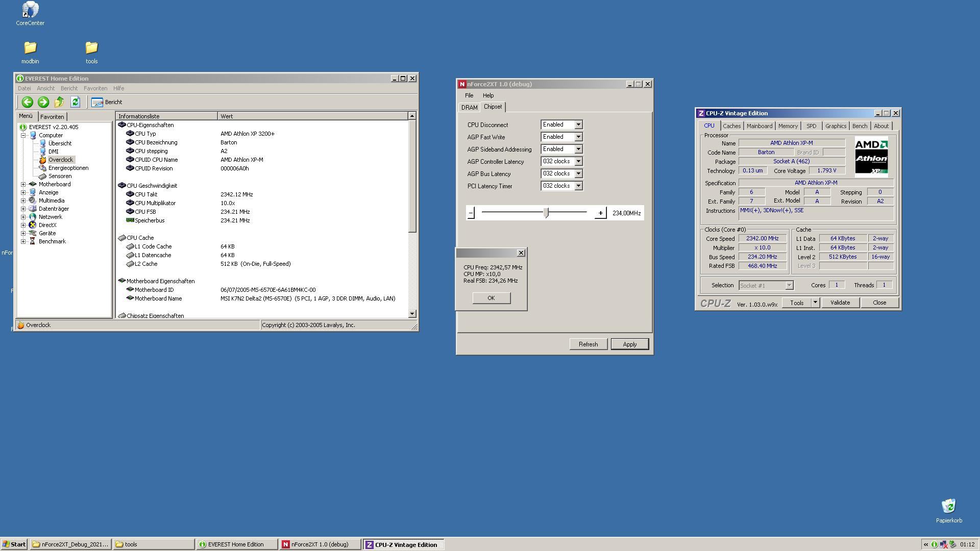The width and height of the screenshot is (980, 551).
Task: Expand the Benchmark tree node
Action: [x=23, y=241]
